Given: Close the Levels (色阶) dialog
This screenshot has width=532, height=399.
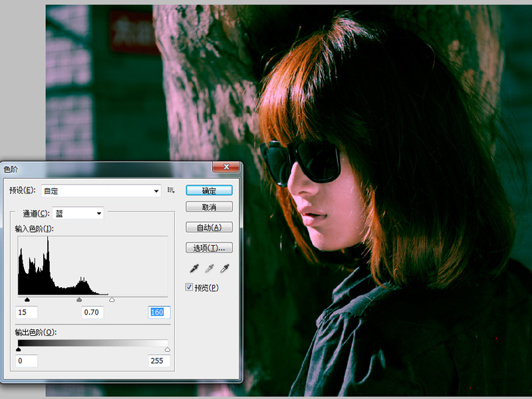Looking at the screenshot, I should 225,168.
